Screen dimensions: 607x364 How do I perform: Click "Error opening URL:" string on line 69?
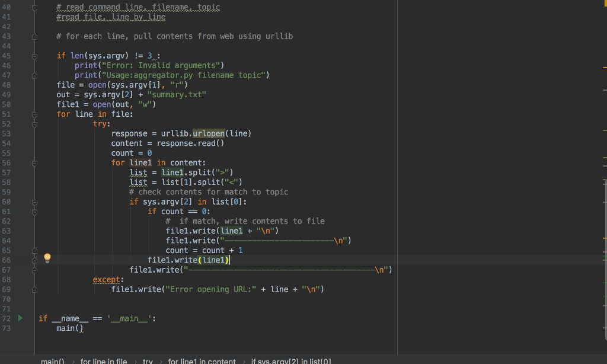coord(211,289)
